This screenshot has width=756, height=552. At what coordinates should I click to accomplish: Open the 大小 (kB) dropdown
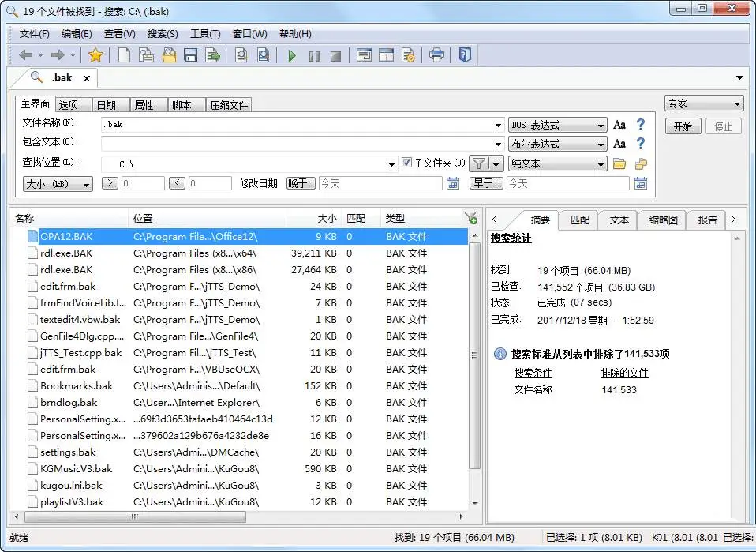tap(57, 183)
